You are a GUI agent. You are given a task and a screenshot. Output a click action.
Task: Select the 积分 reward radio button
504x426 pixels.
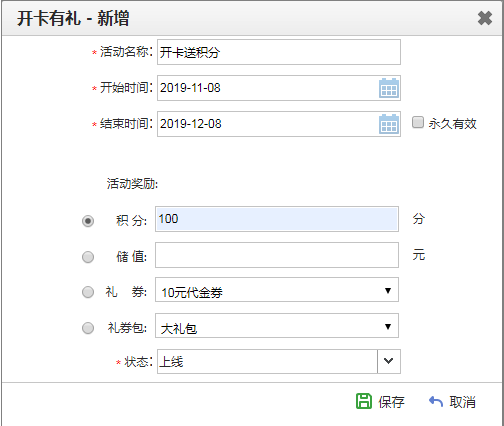88,221
